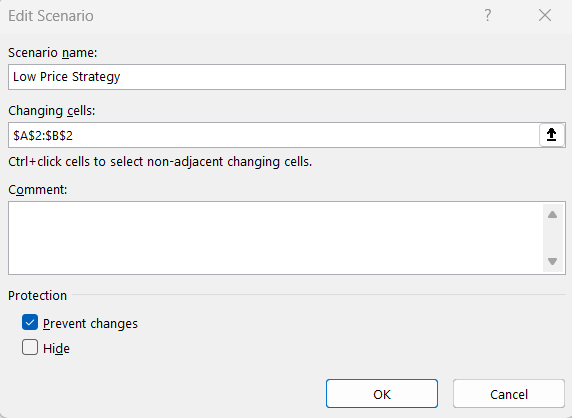Click the Scenario name label

[x=53, y=53]
